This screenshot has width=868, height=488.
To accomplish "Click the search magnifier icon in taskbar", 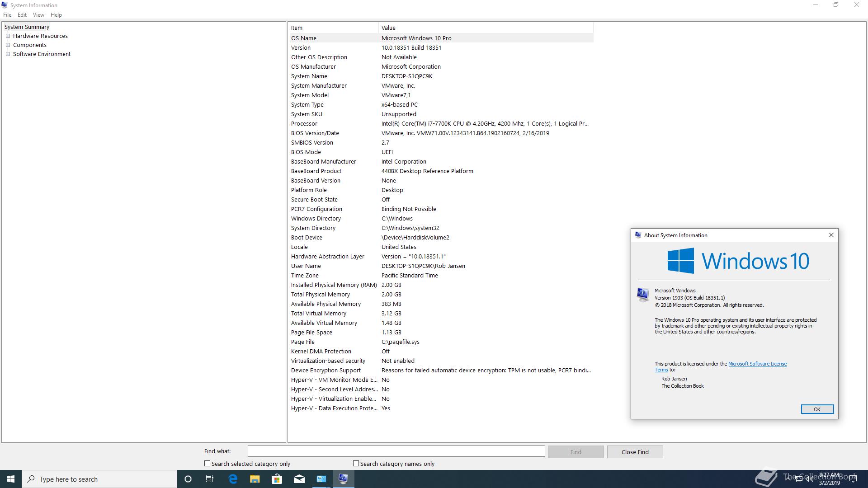I will pyautogui.click(x=31, y=479).
